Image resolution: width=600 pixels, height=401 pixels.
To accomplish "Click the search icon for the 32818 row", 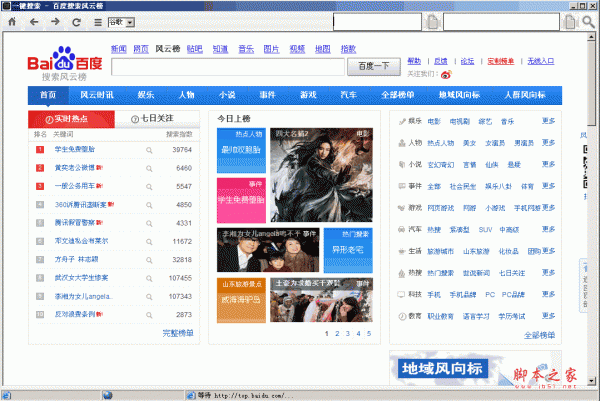I will click(149, 261).
